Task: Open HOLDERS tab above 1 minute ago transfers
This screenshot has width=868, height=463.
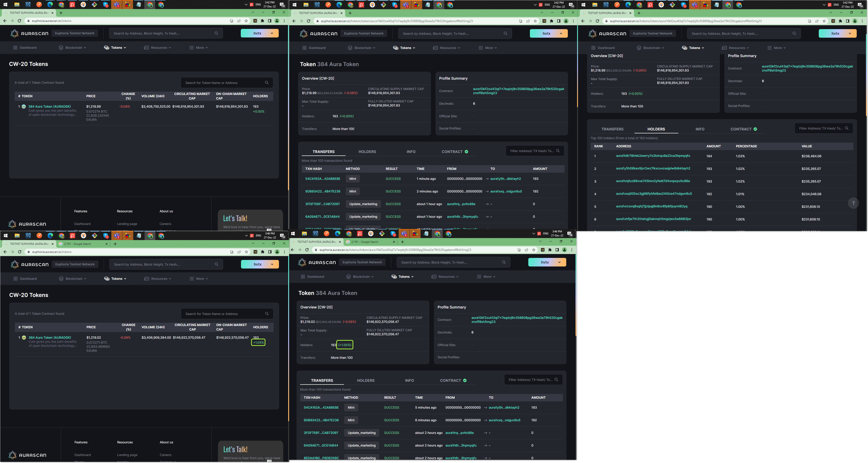Action: click(x=367, y=152)
